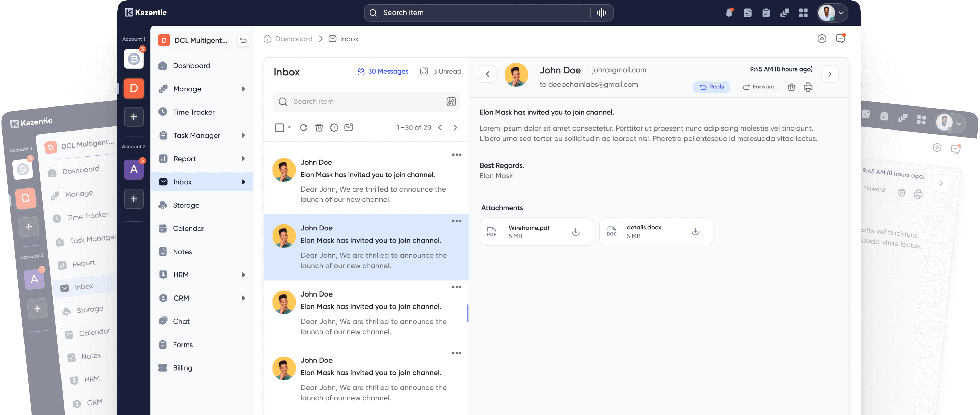Open the clipboard tasks icon in top bar
The width and height of the screenshot is (980, 415).
coord(766,13)
